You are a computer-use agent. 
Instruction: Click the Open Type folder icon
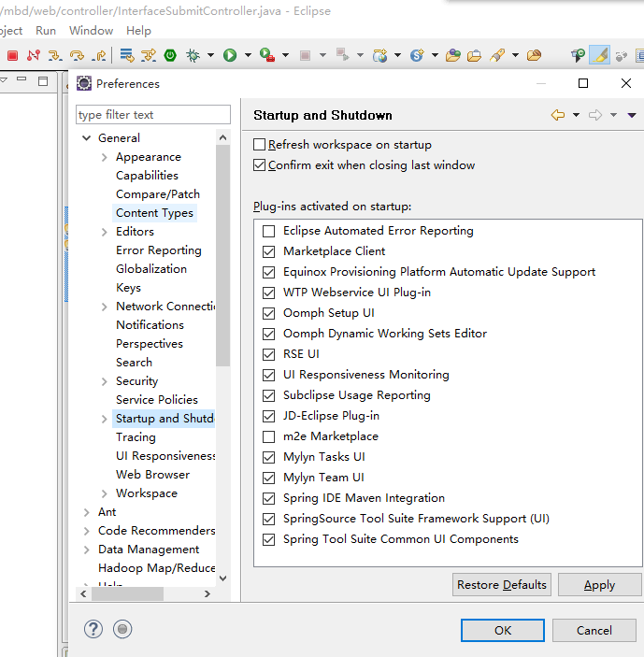(453, 55)
